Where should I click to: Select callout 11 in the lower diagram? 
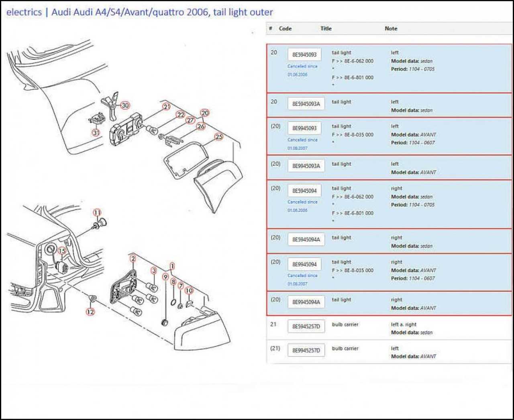97,213
